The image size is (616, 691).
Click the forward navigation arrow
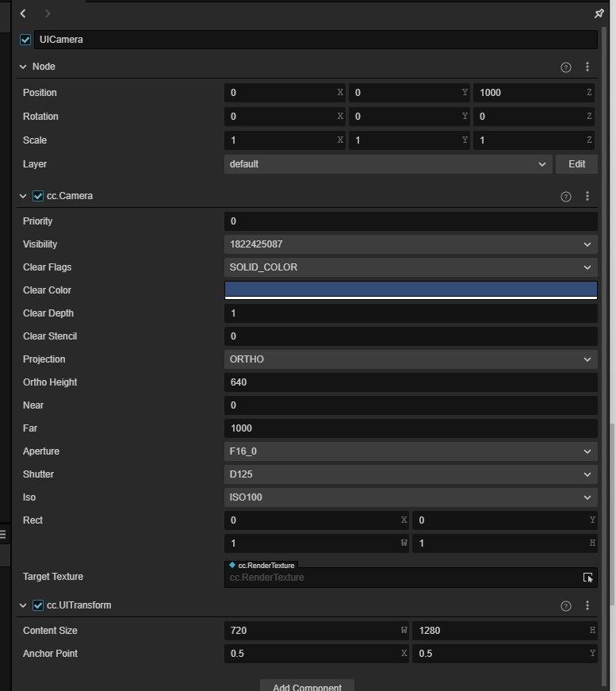pyautogui.click(x=48, y=13)
